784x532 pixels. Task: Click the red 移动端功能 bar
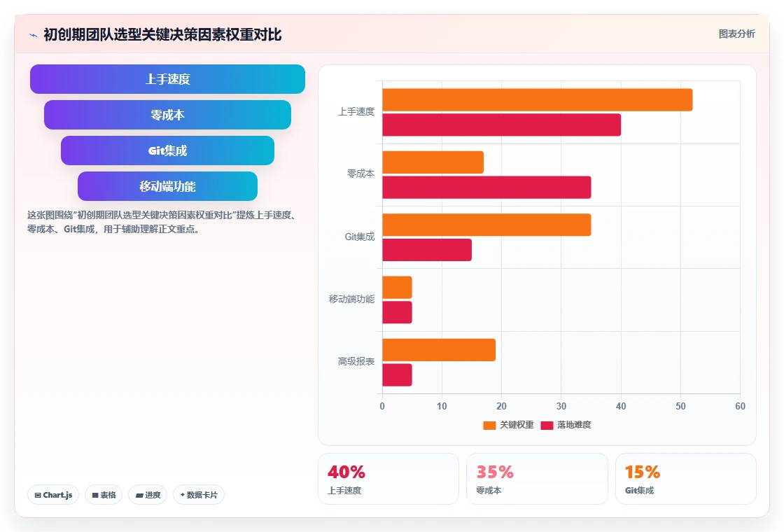(397, 312)
